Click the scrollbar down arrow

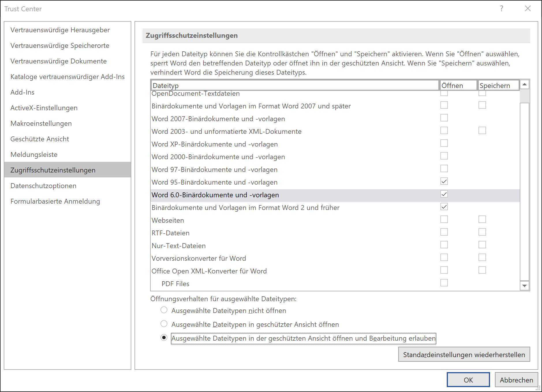[x=524, y=286]
